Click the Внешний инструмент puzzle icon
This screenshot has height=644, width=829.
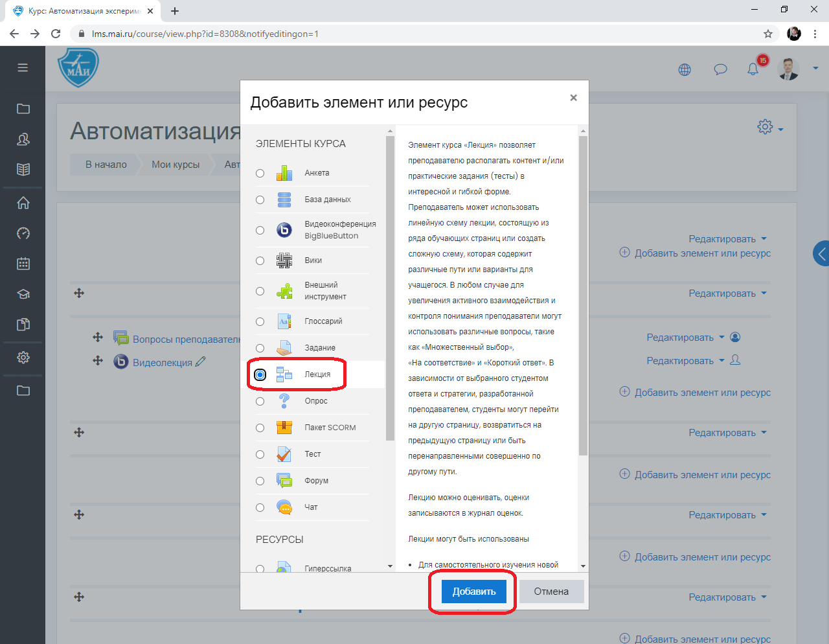[x=284, y=291]
